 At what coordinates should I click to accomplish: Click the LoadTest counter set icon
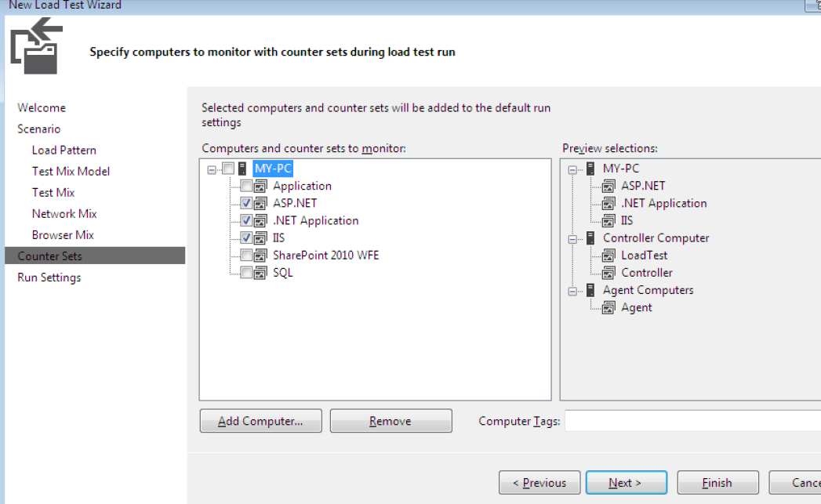point(608,256)
